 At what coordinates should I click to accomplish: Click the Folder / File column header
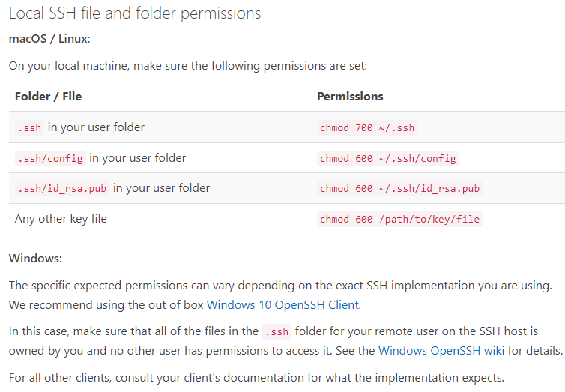(x=48, y=97)
